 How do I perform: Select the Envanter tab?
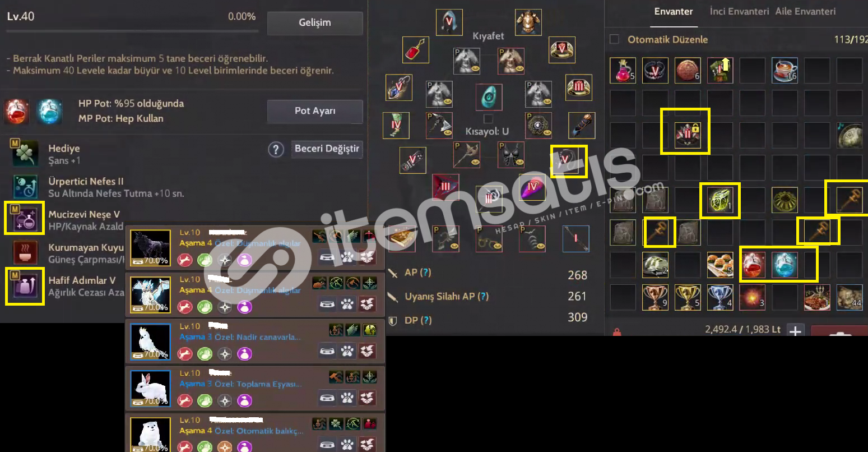pyautogui.click(x=674, y=11)
